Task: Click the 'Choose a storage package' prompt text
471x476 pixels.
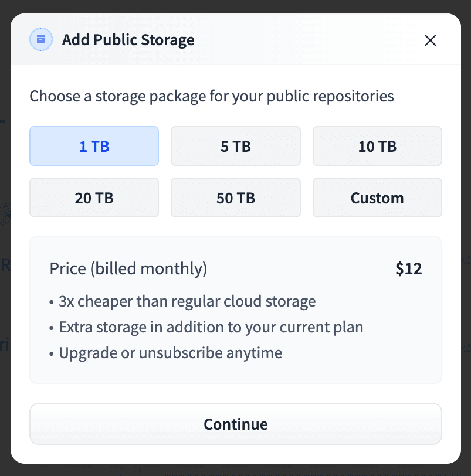Action: tap(212, 96)
